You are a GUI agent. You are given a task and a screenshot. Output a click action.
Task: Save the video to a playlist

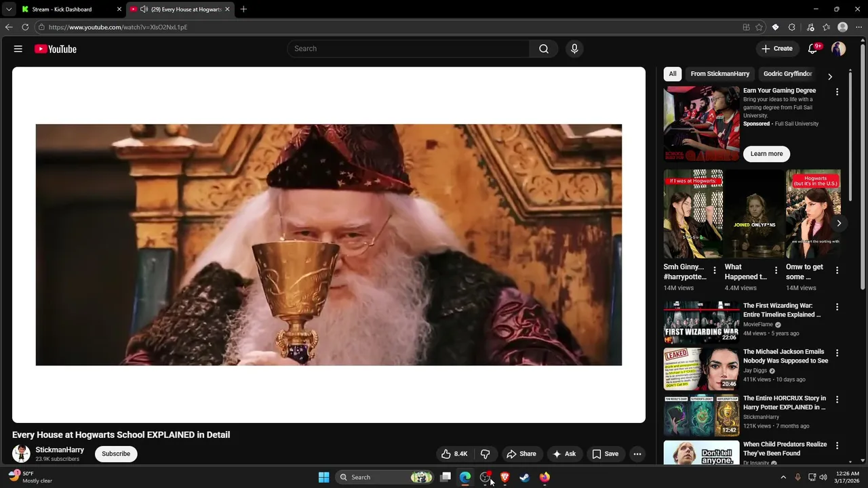tap(605, 454)
